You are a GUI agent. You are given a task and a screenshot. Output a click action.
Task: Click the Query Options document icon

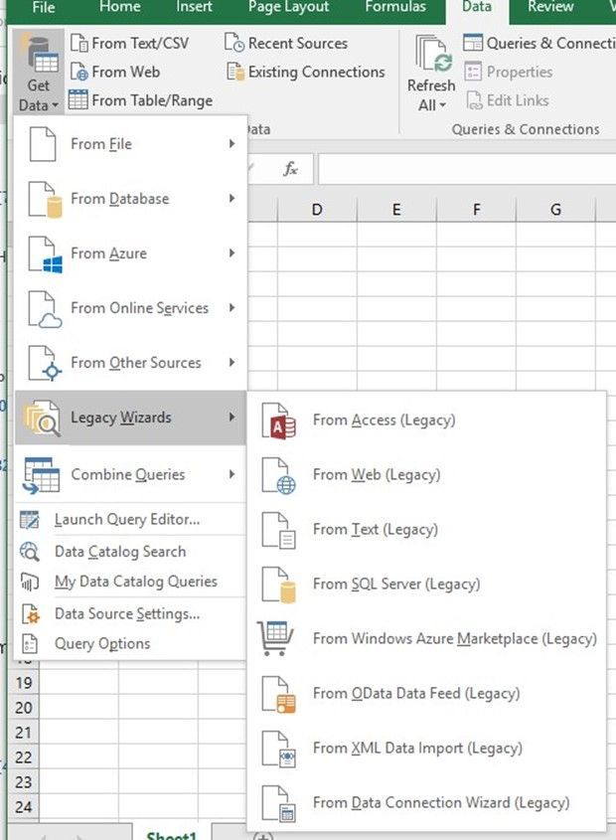pos(30,643)
